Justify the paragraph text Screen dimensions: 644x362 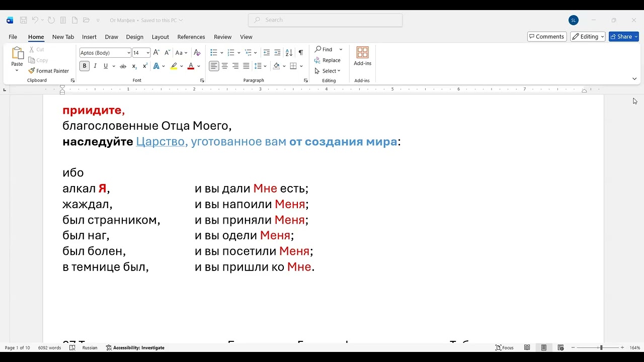click(x=246, y=66)
